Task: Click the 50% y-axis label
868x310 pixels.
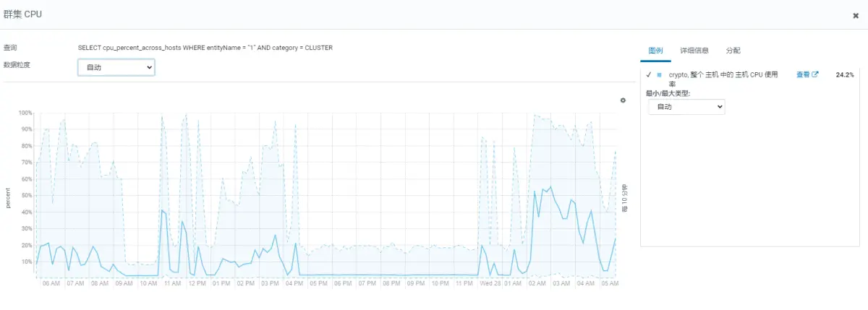Action: (x=27, y=196)
